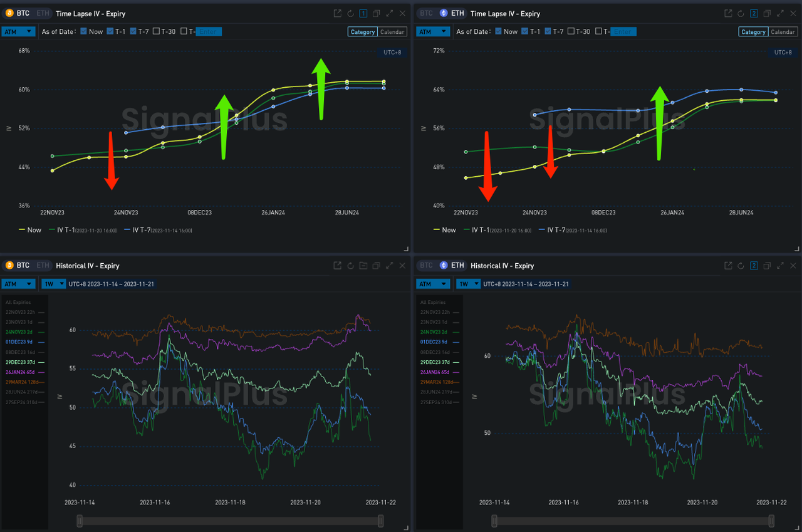Open ATM dropdown in ETH Time Lapse panel
The height and width of the screenshot is (532, 802).
433,31
